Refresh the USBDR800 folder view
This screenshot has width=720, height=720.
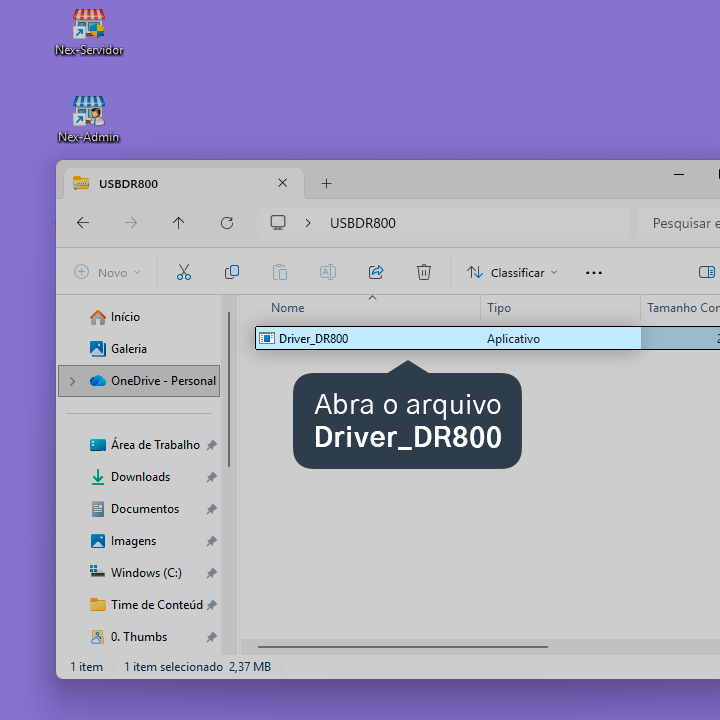[x=227, y=223]
